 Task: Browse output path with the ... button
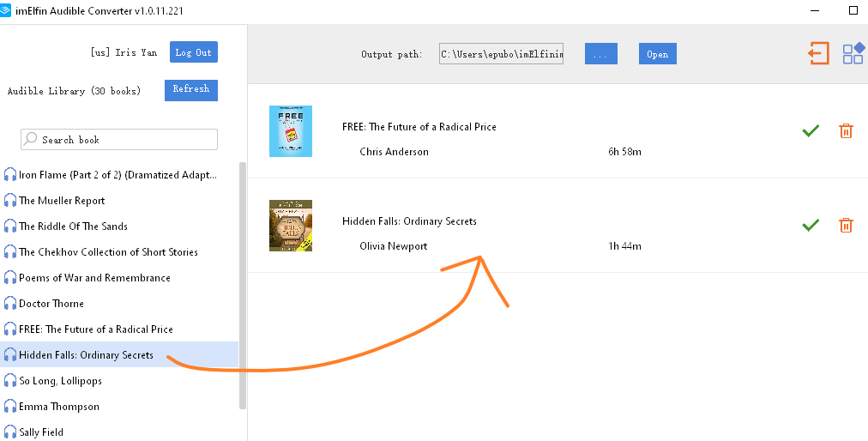pyautogui.click(x=601, y=54)
